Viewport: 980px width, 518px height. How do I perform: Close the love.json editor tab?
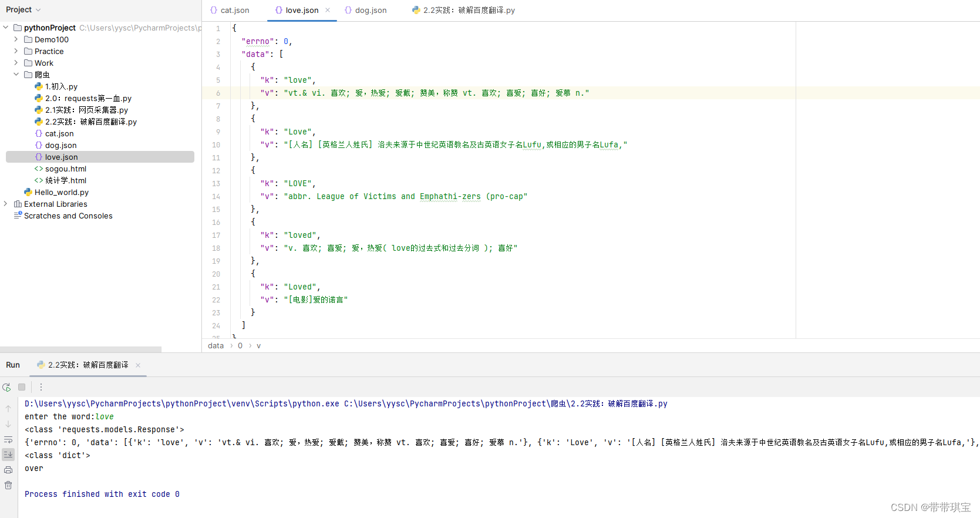328,10
